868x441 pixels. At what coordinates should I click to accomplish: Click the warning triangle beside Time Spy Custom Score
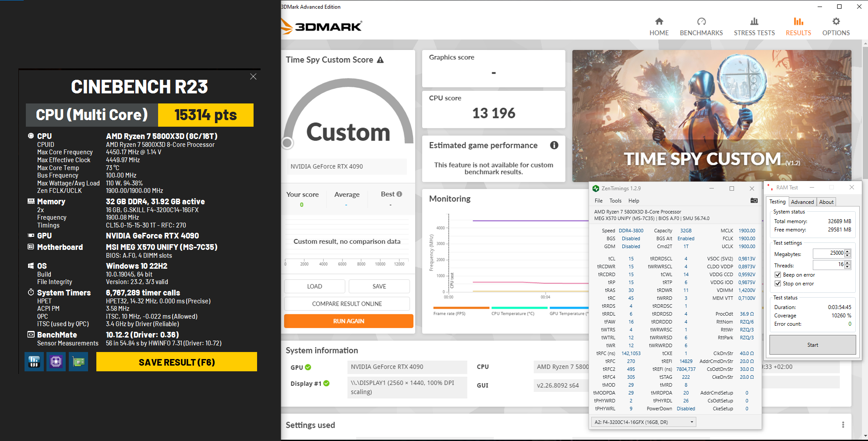380,60
